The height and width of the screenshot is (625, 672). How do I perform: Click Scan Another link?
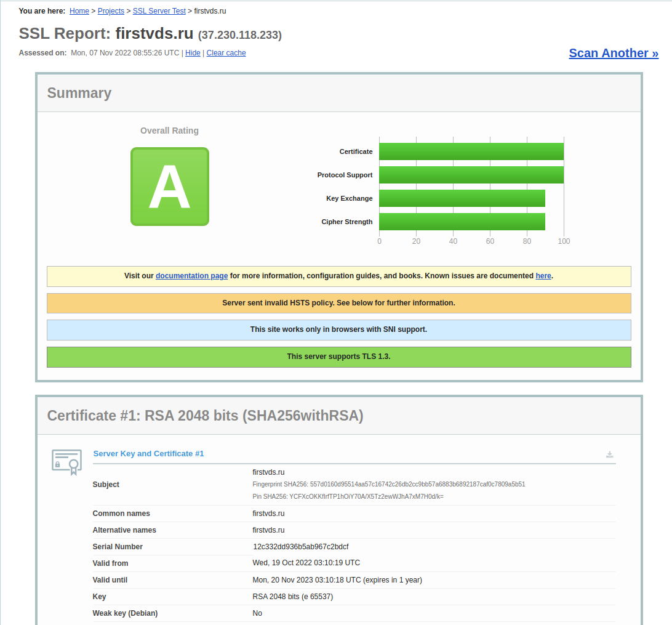tap(614, 53)
